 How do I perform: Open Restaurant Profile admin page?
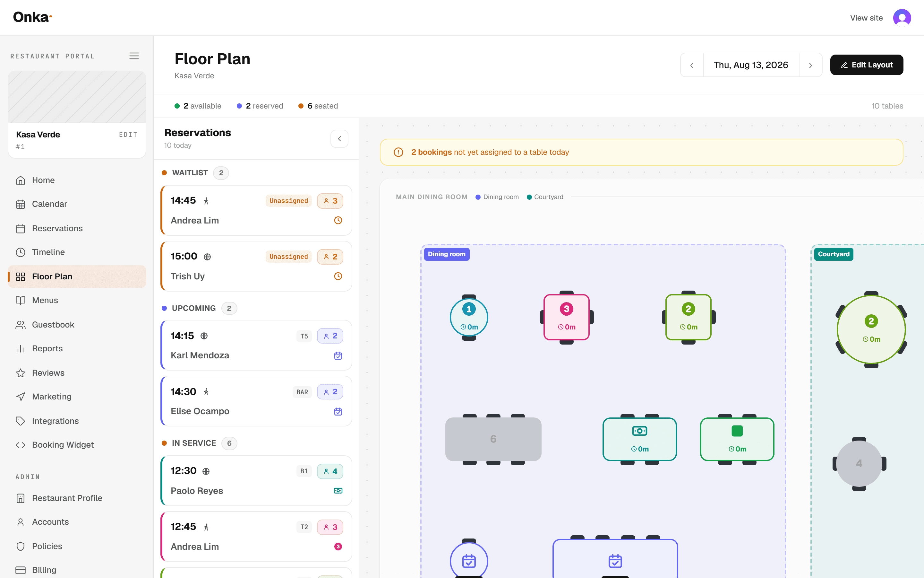click(x=77, y=498)
